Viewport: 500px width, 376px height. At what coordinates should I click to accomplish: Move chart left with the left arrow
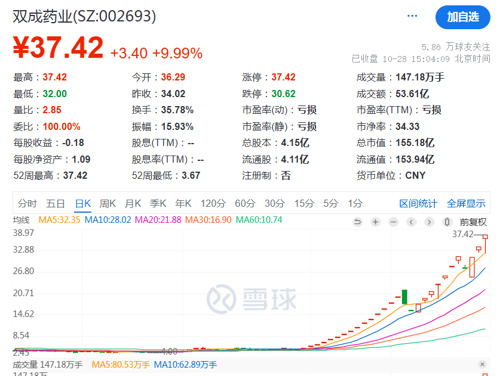[411, 222]
